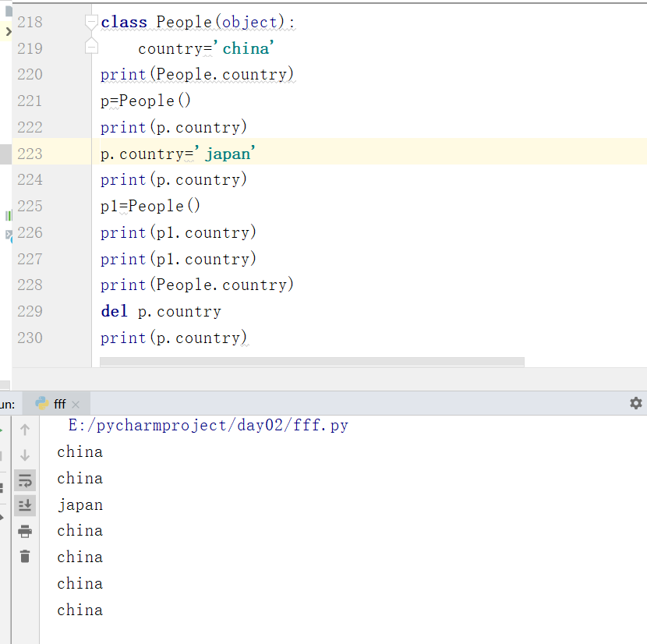Click the Up the stack trace arrow

(25, 430)
